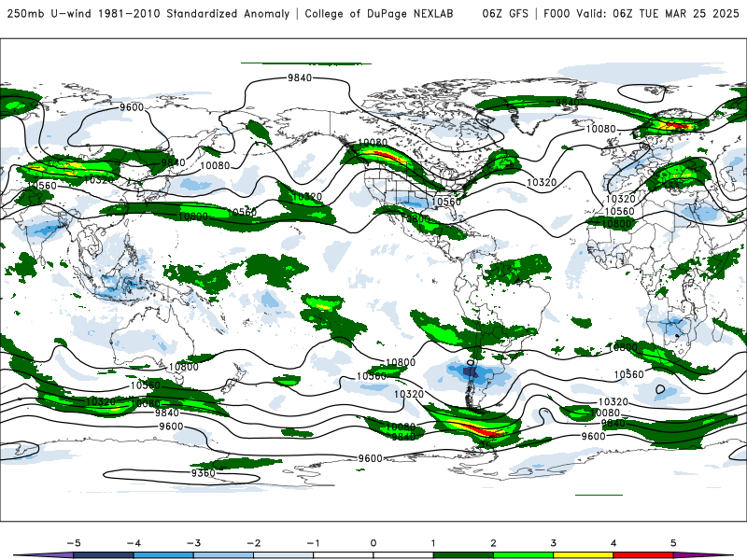Click the red anomaly core over Scandinavia
The height and width of the screenshot is (560, 747).
pos(678,126)
